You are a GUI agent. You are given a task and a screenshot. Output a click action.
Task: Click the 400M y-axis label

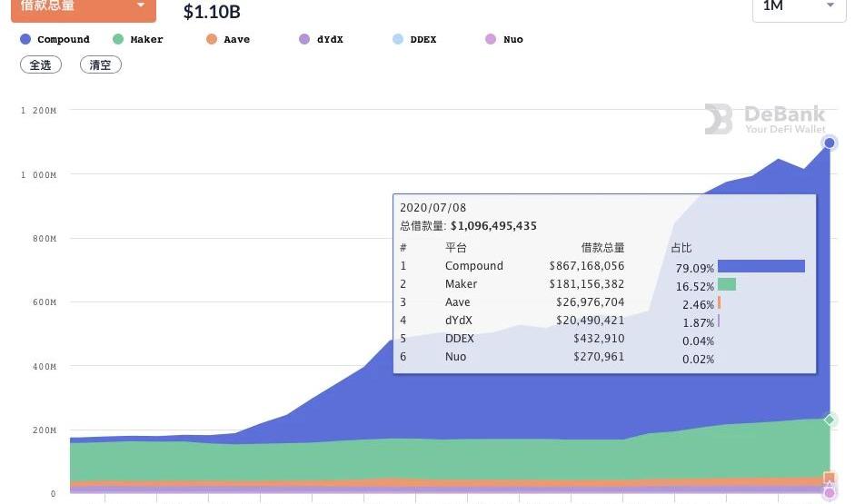pyautogui.click(x=45, y=367)
